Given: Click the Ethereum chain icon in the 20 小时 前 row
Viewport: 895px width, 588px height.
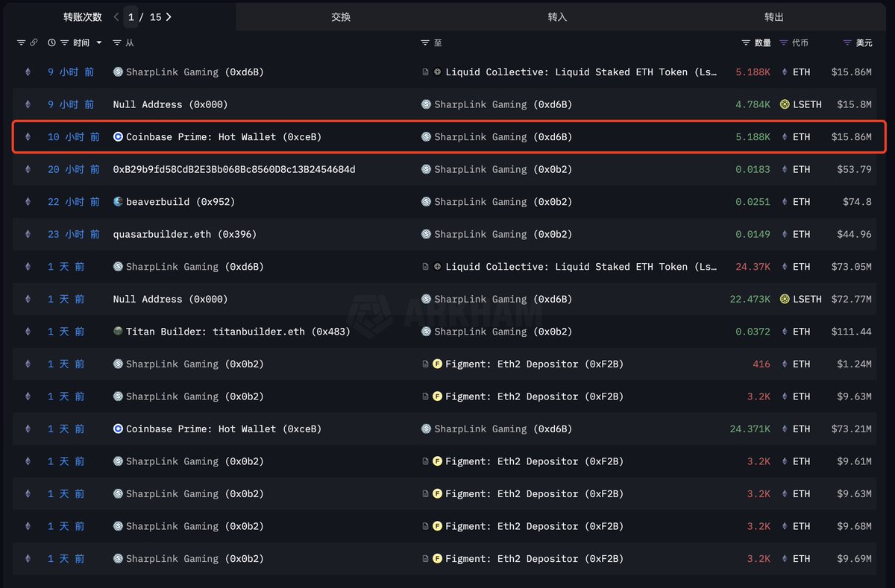Looking at the screenshot, I should tap(28, 169).
